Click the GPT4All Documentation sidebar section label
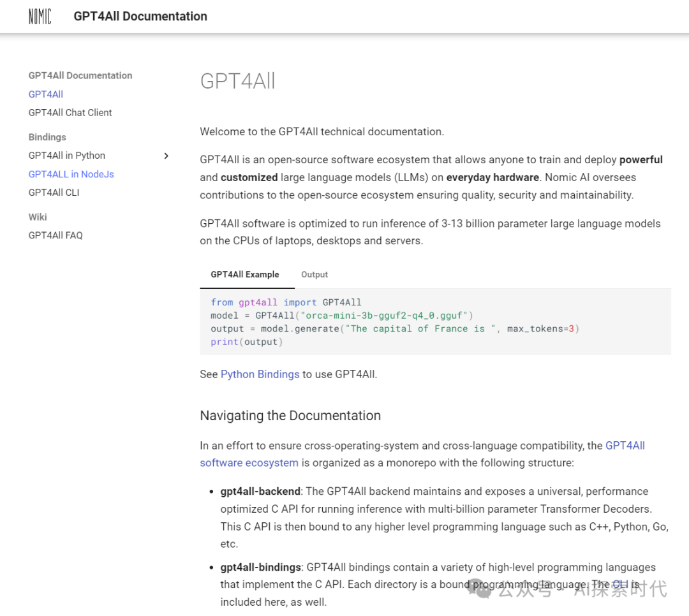 [x=80, y=75]
